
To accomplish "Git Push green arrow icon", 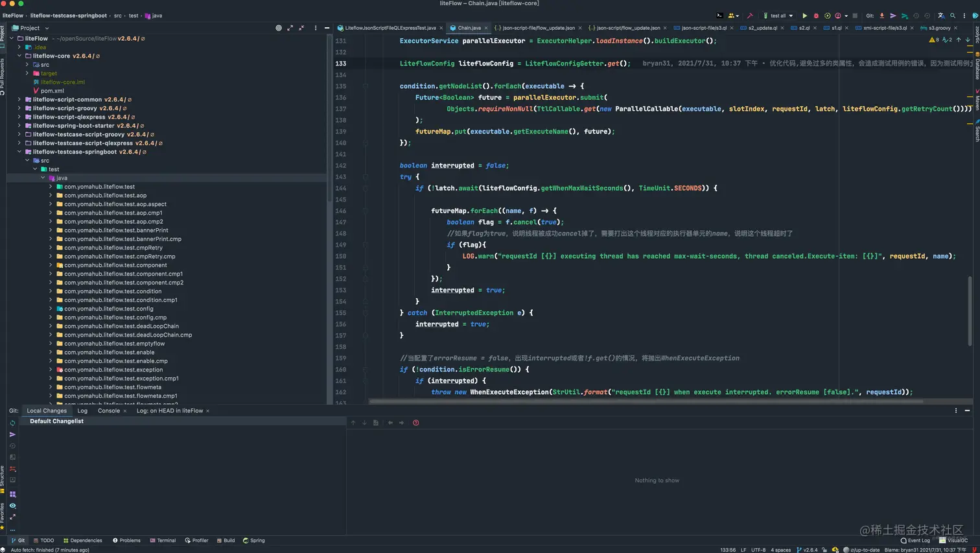I will [905, 16].
